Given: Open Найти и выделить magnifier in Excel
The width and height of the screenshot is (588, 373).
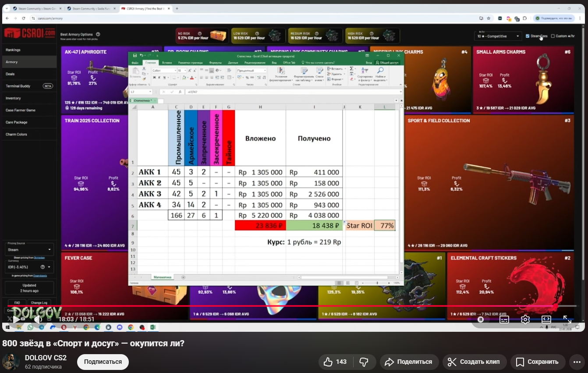Looking at the screenshot, I should (x=380, y=75).
